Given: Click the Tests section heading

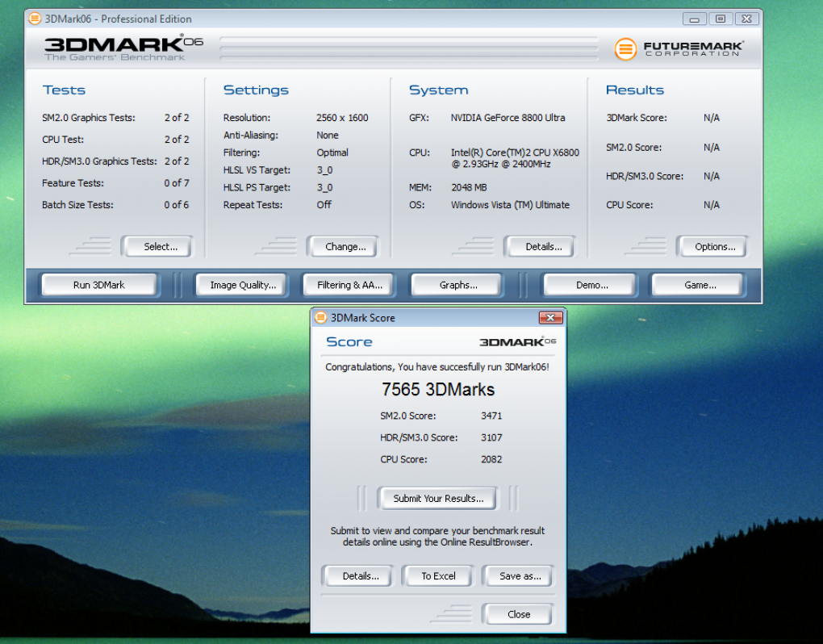Looking at the screenshot, I should click(64, 90).
